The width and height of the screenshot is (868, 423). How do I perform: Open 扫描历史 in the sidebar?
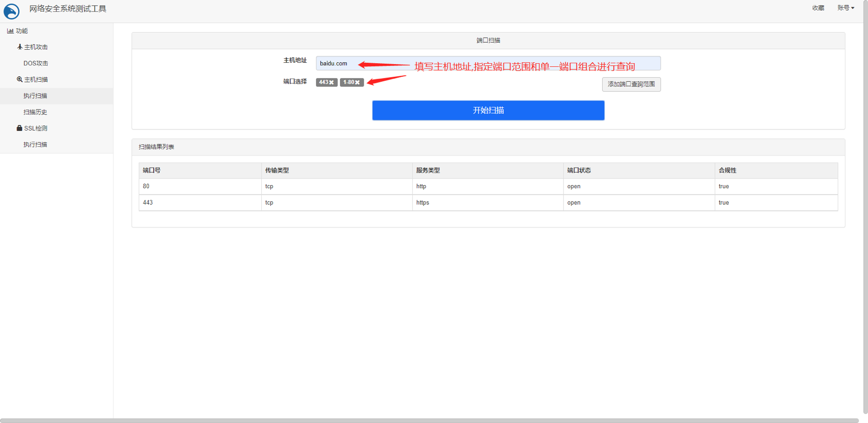[x=35, y=112]
